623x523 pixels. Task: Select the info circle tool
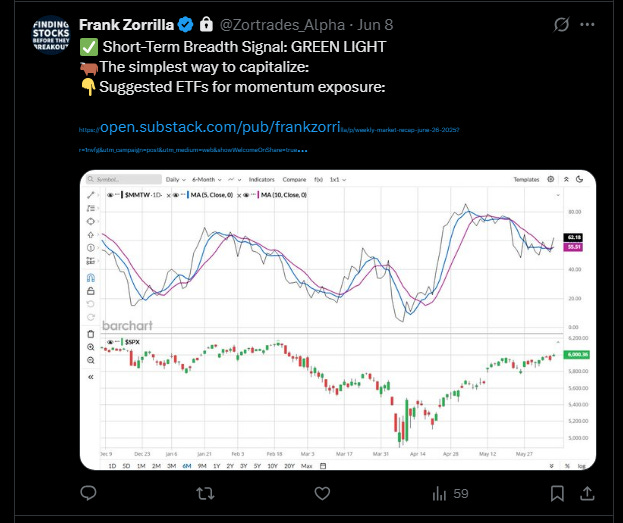point(91,248)
